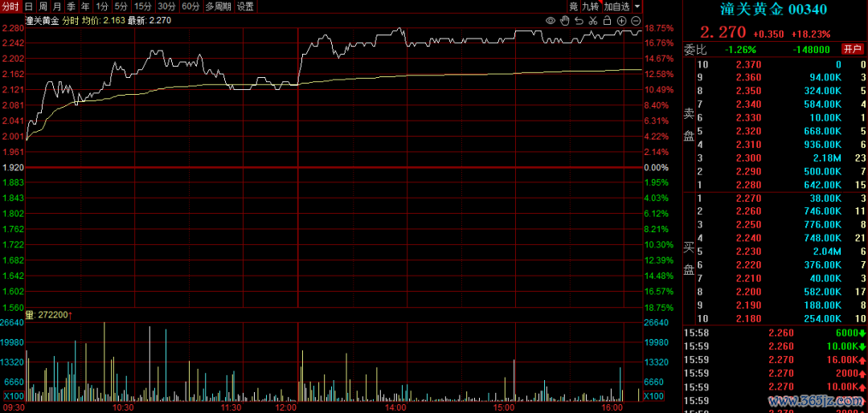Zoom in with the plus circle icon
The height and width of the screenshot is (413, 868).
click(622, 20)
